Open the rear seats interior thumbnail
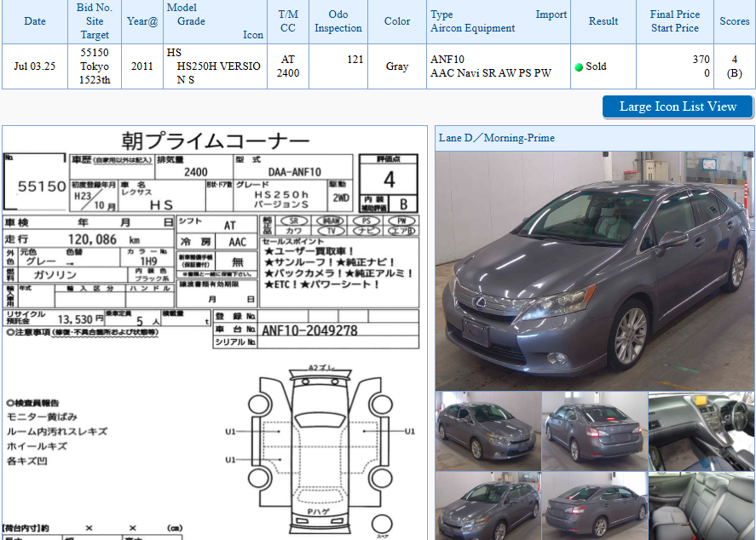 [702, 506]
